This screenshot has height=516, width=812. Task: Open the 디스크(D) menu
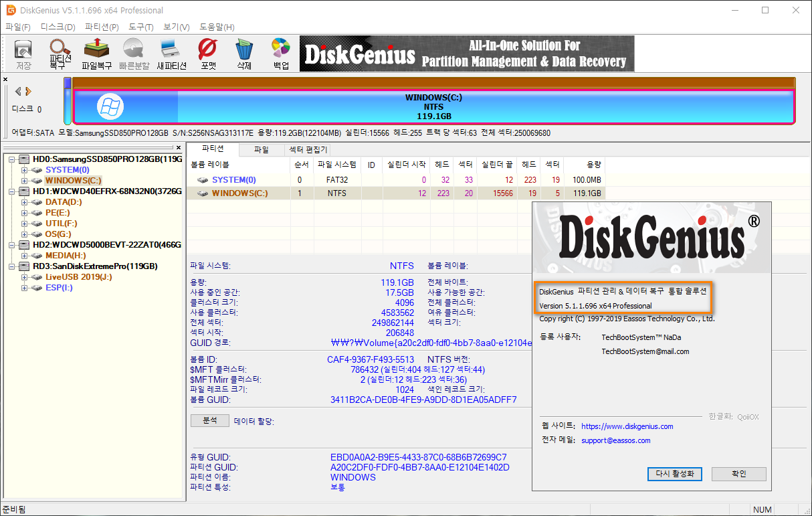(x=58, y=27)
